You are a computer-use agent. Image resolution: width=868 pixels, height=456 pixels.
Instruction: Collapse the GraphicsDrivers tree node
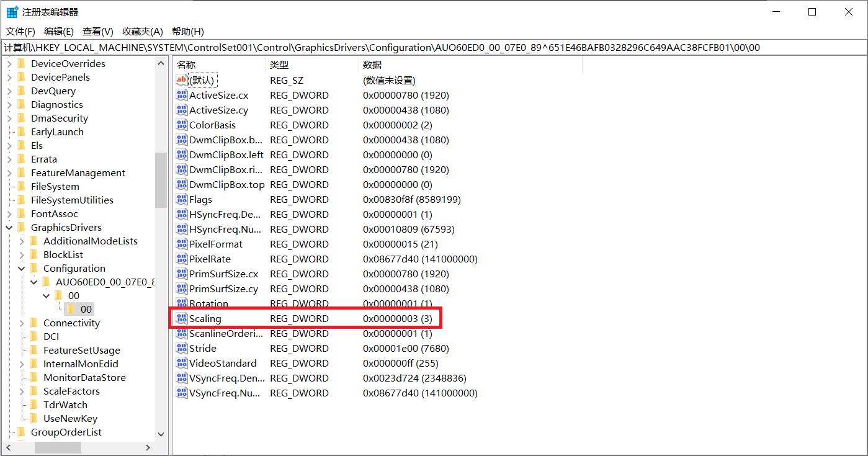click(x=9, y=228)
